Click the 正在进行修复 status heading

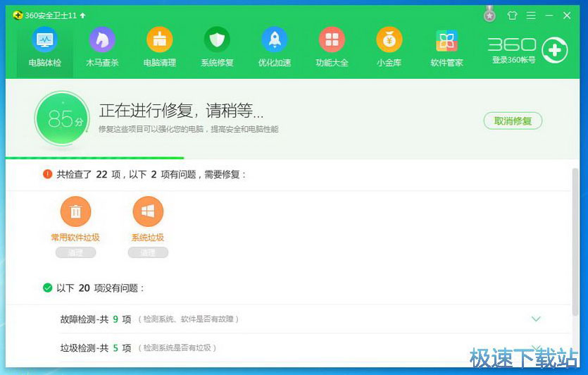pyautogui.click(x=181, y=111)
